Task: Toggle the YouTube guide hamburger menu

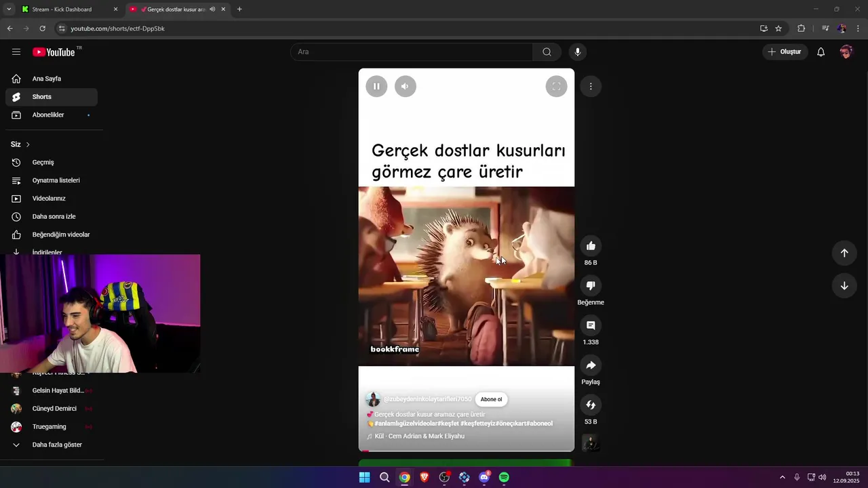Action: point(16,52)
